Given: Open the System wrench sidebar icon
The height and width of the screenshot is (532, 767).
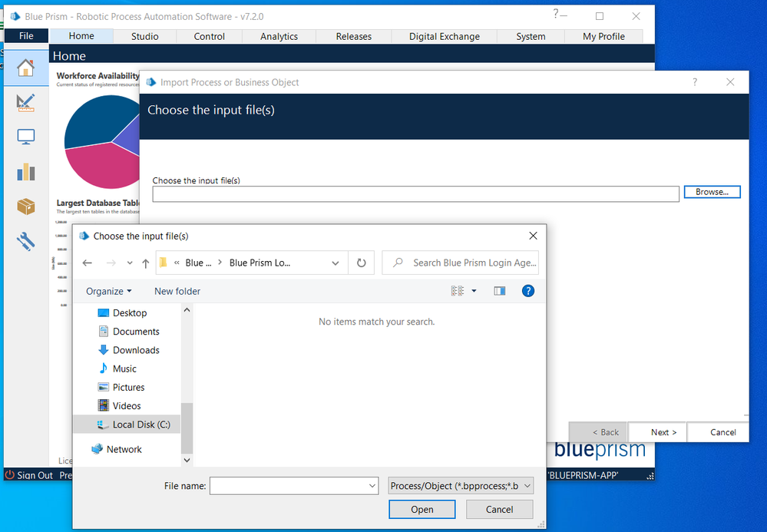Looking at the screenshot, I should pos(25,241).
